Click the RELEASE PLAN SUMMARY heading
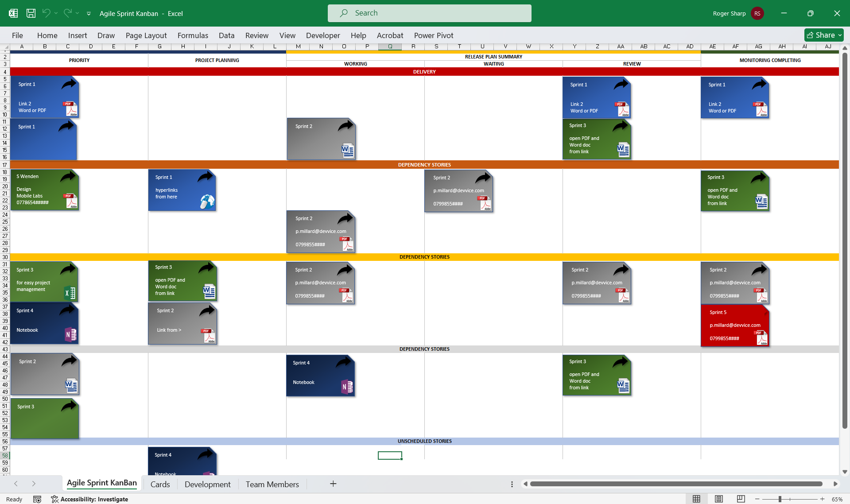Image resolution: width=850 pixels, height=504 pixels. [x=493, y=57]
